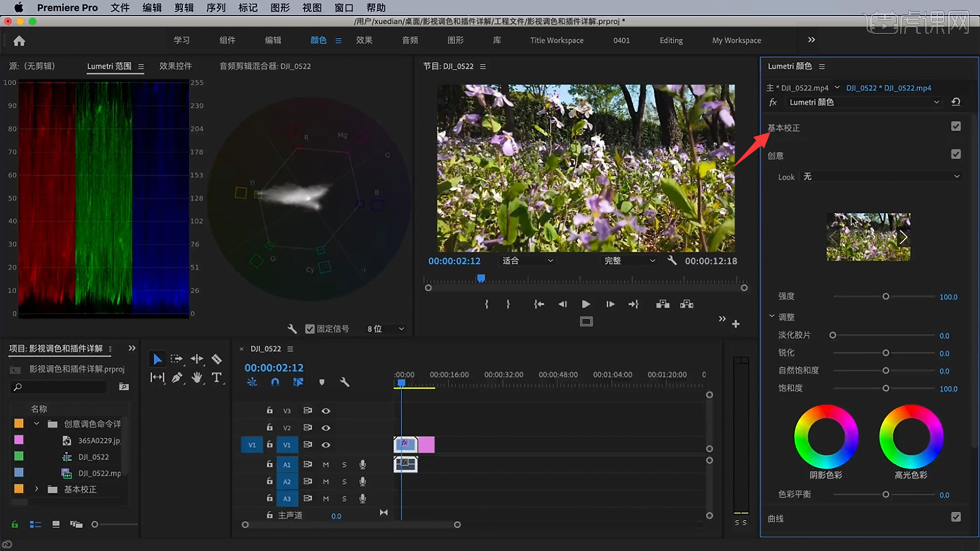Toggle the 固定信号 checkbox
Image resolution: width=980 pixels, height=551 pixels.
point(310,329)
